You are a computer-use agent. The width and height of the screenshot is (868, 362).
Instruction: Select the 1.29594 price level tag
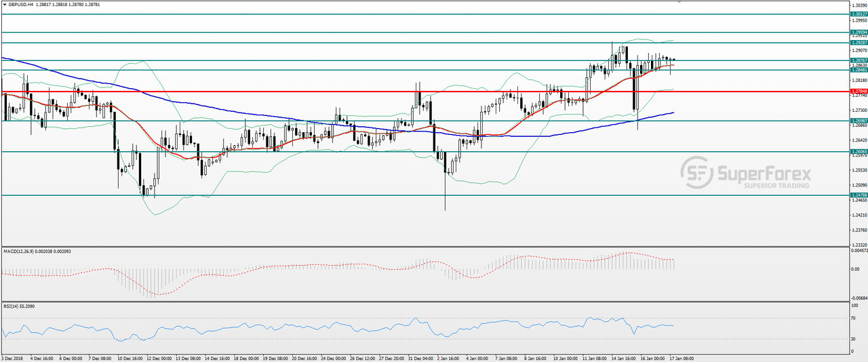click(x=859, y=32)
